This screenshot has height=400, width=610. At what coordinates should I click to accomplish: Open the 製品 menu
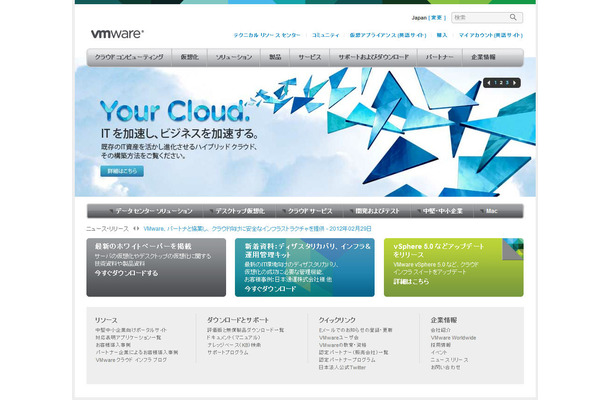coord(275,57)
